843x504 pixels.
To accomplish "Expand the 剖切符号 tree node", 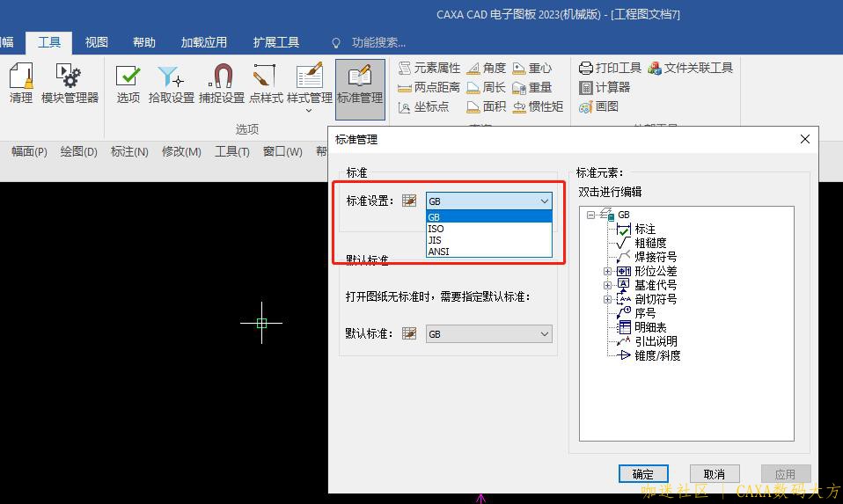I will [x=607, y=299].
